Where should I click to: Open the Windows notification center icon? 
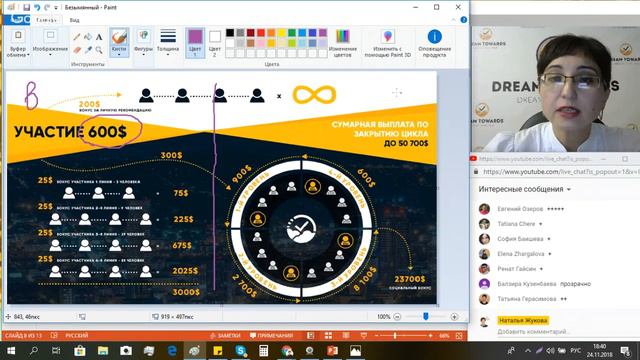coord(625,351)
